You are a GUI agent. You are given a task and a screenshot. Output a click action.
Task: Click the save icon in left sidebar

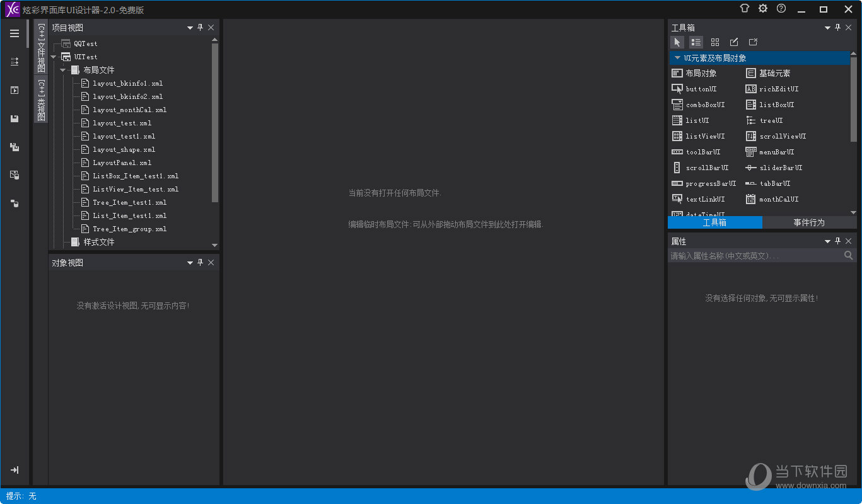15,118
